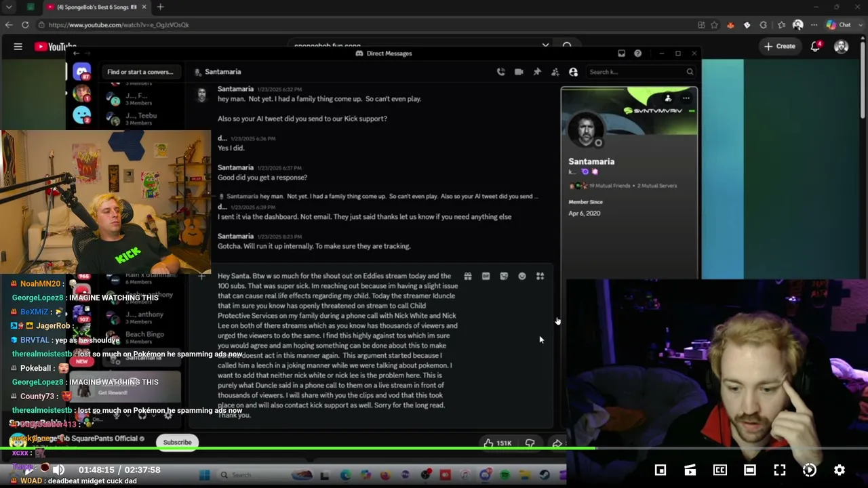This screenshot has width=868, height=488.
Task: Bookmark this page with the star icon
Action: pos(714,25)
